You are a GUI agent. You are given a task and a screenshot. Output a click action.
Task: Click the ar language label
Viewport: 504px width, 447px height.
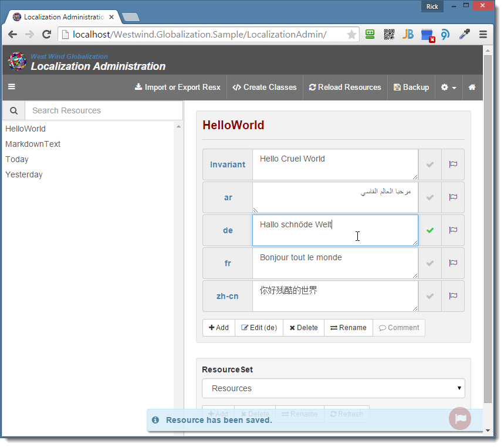pos(228,197)
